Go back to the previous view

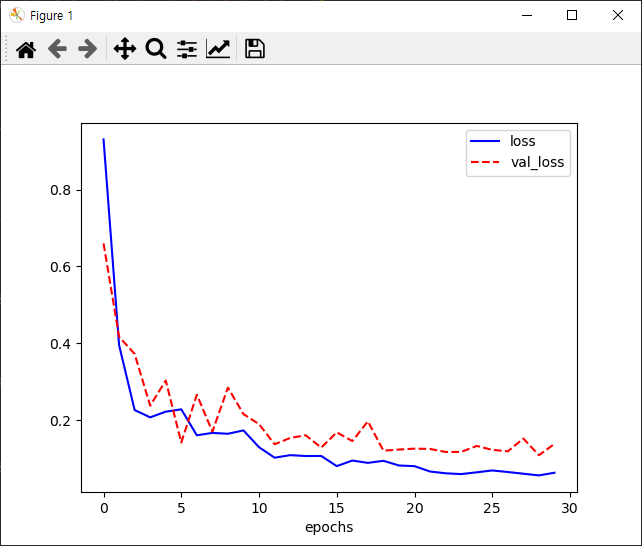pyautogui.click(x=57, y=49)
